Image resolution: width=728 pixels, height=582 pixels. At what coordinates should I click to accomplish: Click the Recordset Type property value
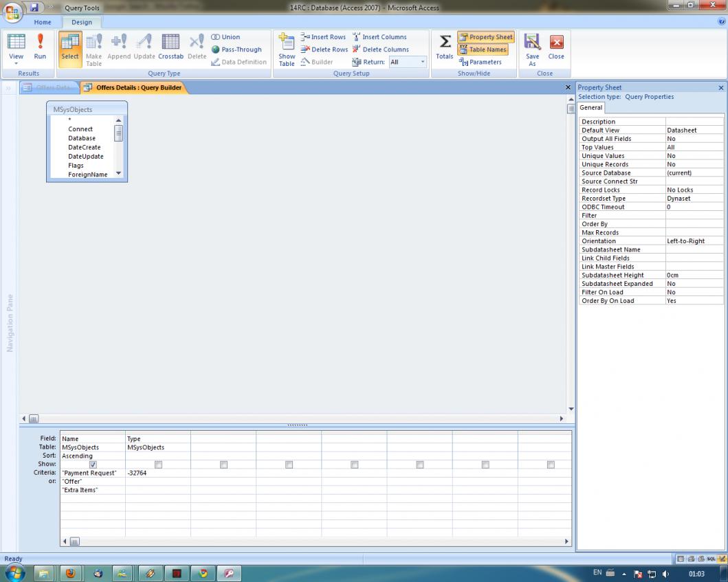click(x=694, y=199)
